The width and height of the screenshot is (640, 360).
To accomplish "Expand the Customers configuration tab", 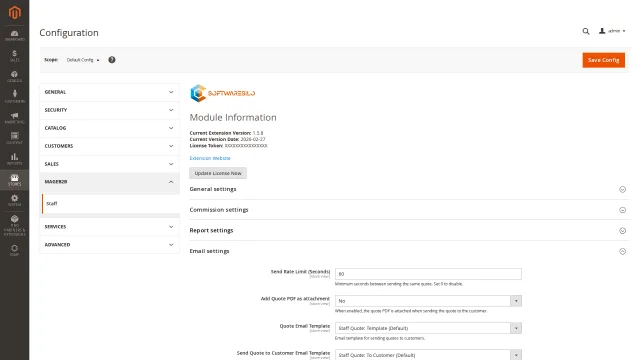I will click(109, 146).
